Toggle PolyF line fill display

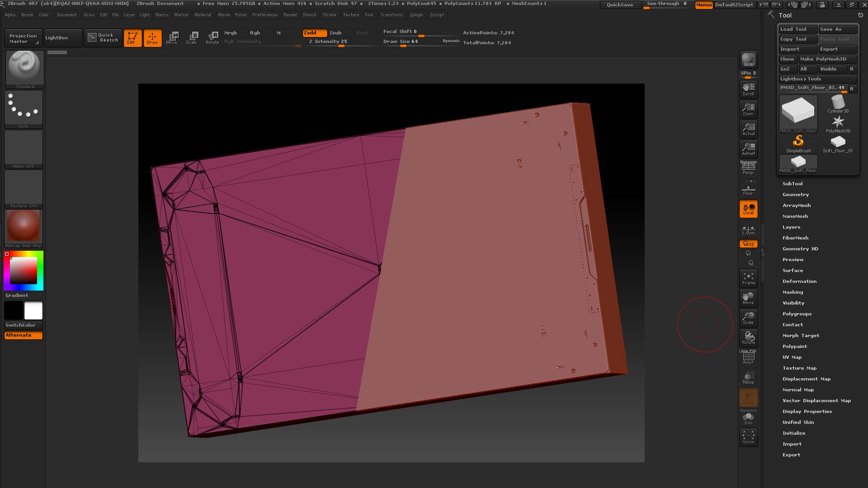click(748, 358)
